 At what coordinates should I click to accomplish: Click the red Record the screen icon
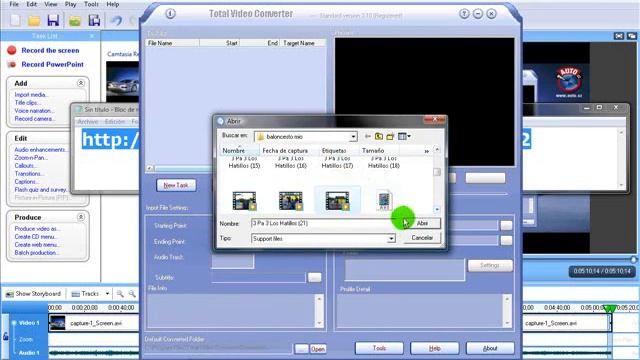12,50
